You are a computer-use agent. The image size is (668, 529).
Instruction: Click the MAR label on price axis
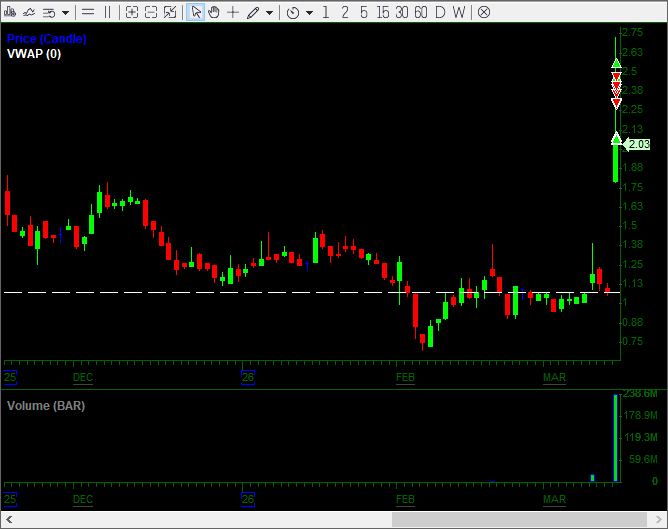(554, 378)
